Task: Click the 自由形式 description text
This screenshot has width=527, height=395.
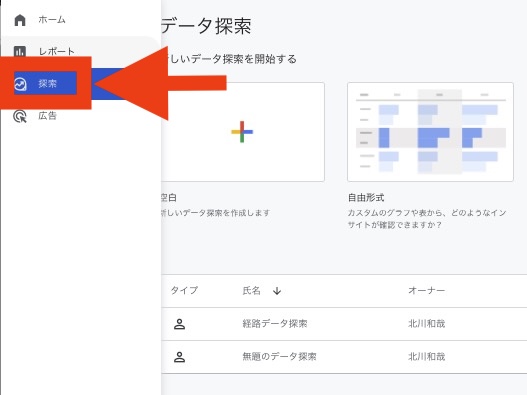Action: [427, 219]
